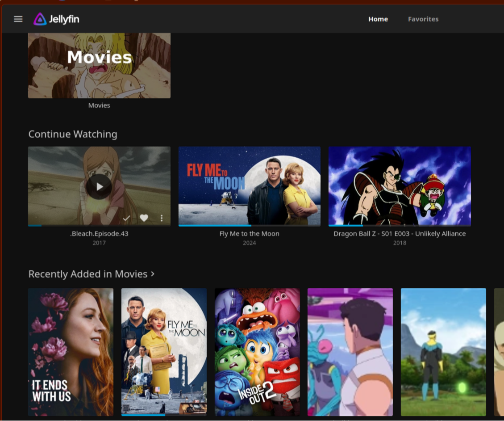Image resolution: width=504 pixels, height=421 pixels.
Task: Open the hamburger navigation menu
Action: (x=18, y=19)
